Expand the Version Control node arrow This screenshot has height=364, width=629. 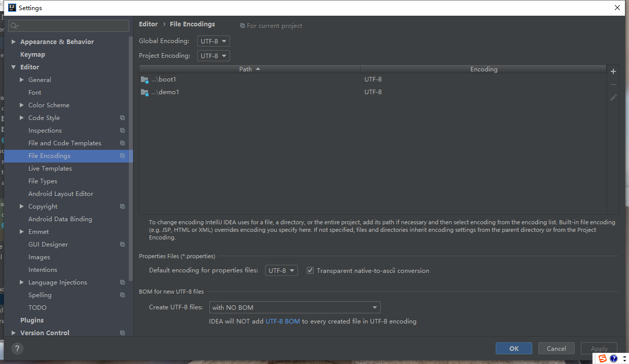[14, 333]
